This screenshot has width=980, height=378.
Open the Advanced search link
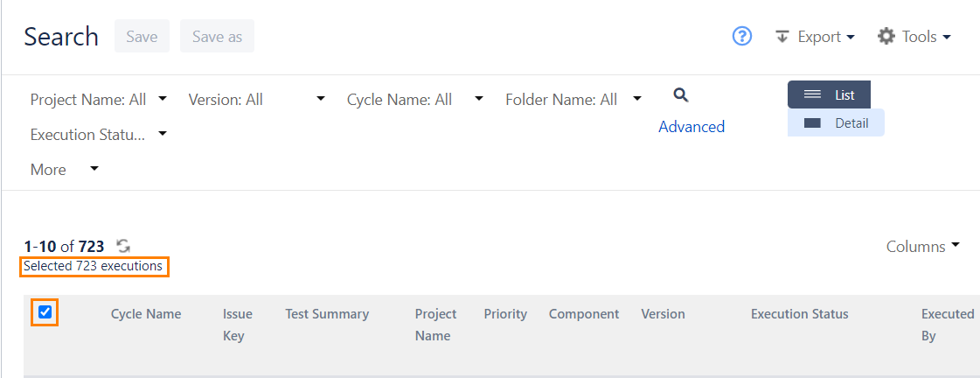tap(692, 127)
